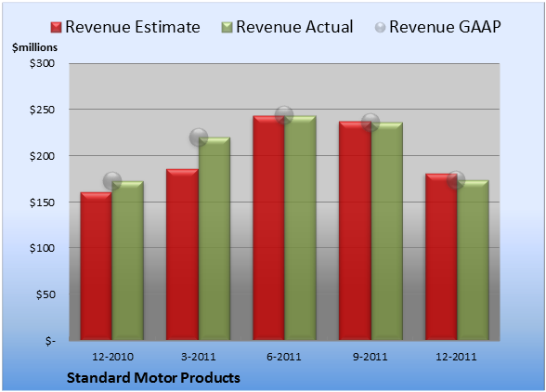Select the red estimate bar for 3-2011
Viewport: 546px width, 392px height.
pos(182,255)
